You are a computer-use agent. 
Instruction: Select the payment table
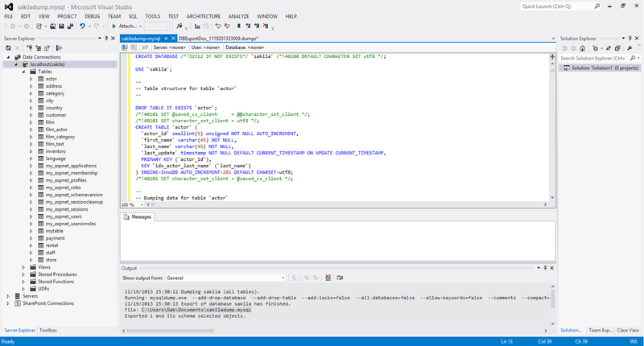point(55,238)
